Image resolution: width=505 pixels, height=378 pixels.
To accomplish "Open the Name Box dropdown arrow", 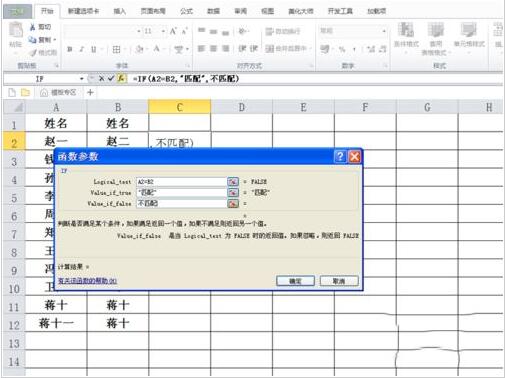I will pos(82,79).
